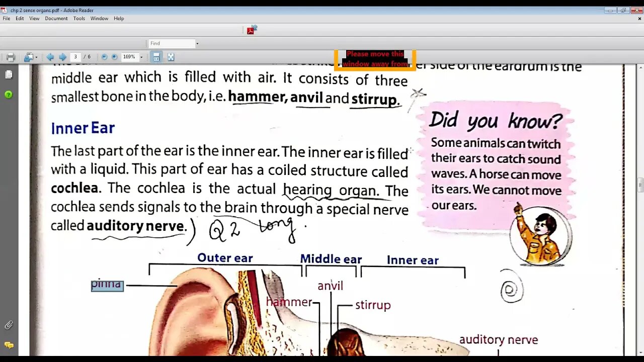Viewport: 644px width, 362px height.
Task: Open the View menu
Action: point(34,19)
